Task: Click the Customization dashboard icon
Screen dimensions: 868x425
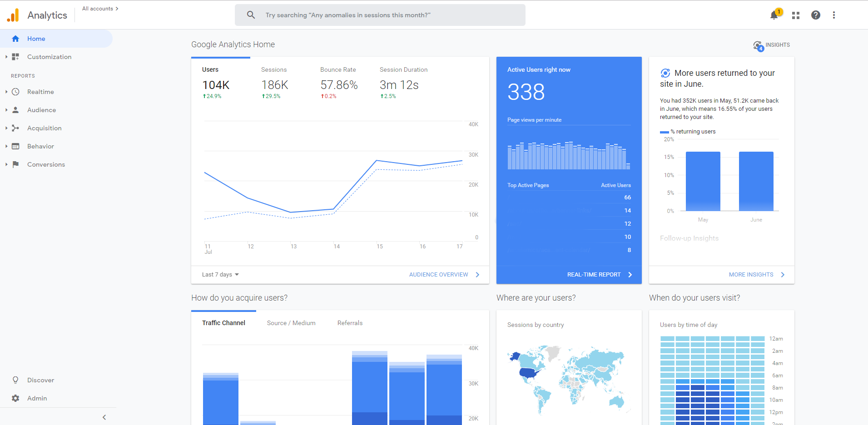Action: point(15,57)
